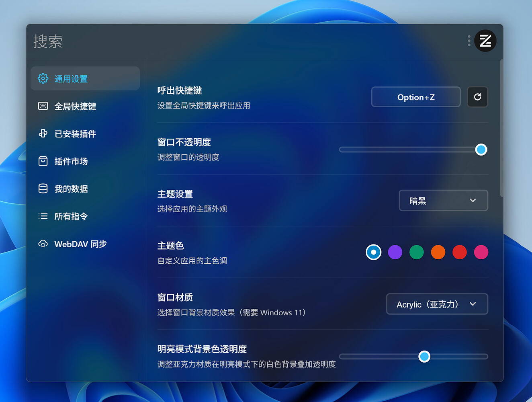The image size is (532, 402).
Task: Click the database icon for 我的数据
Action: (x=43, y=189)
